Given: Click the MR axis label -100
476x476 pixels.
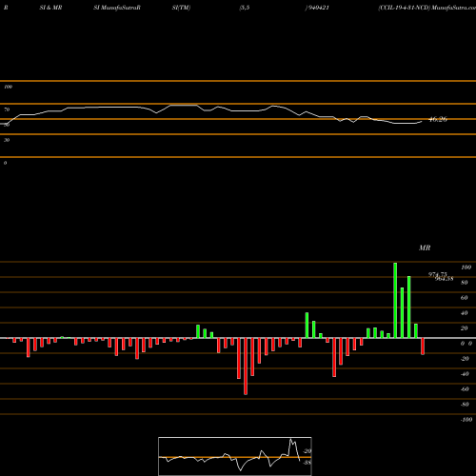Looking at the screenshot, I should 466,420.
